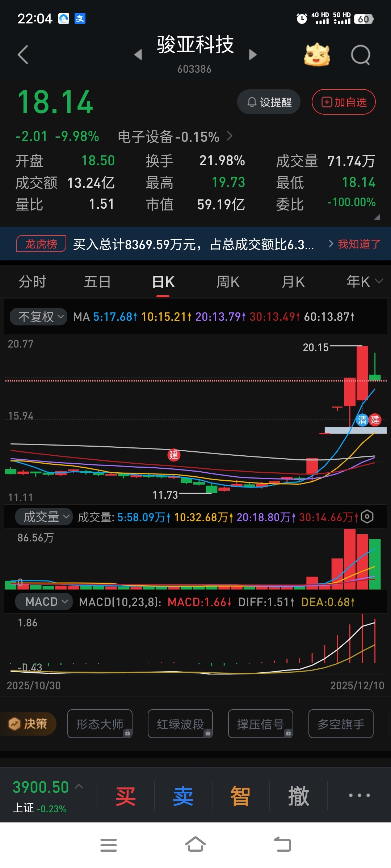Open 成交量 indicator dropdown

click(x=44, y=517)
